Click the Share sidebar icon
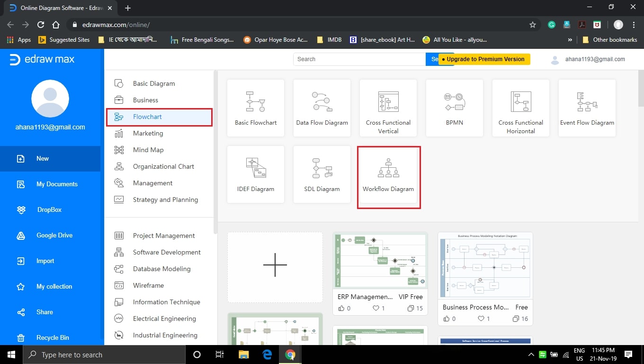 pyautogui.click(x=21, y=312)
